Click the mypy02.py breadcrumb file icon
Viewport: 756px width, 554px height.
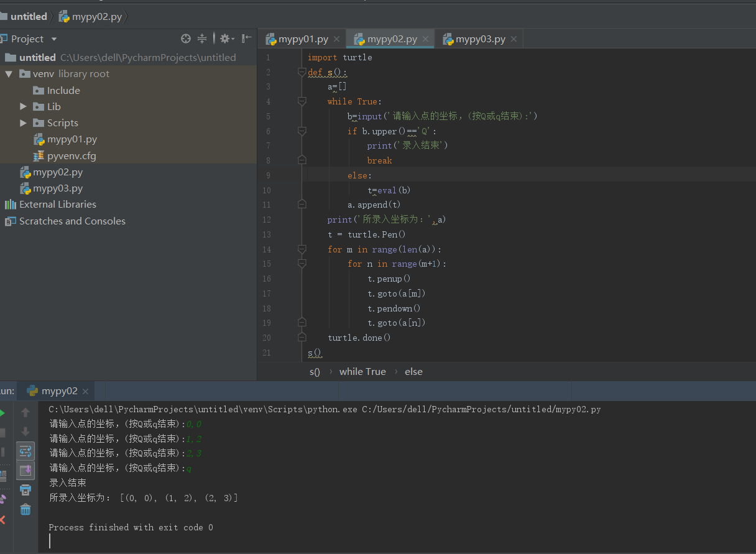point(63,17)
